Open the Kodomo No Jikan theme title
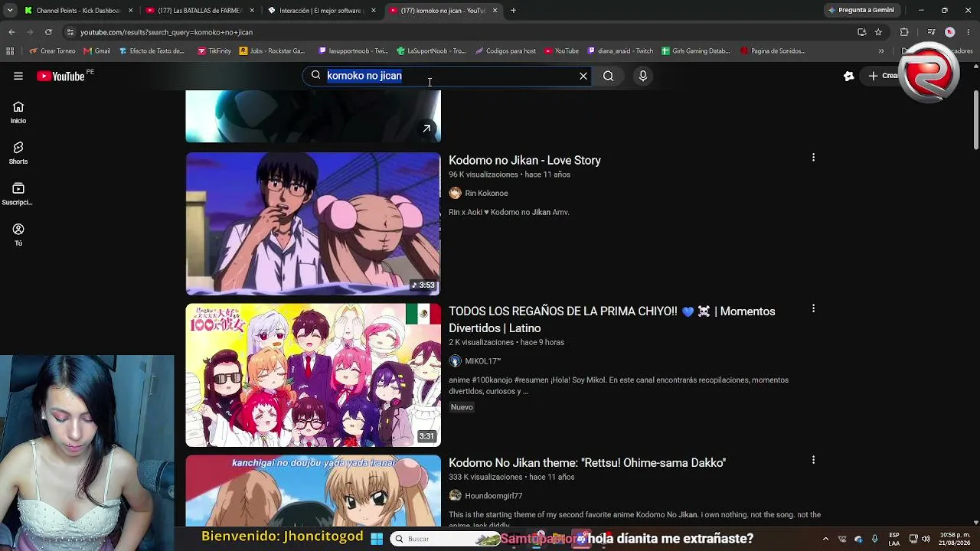The width and height of the screenshot is (980, 551). coord(587,462)
